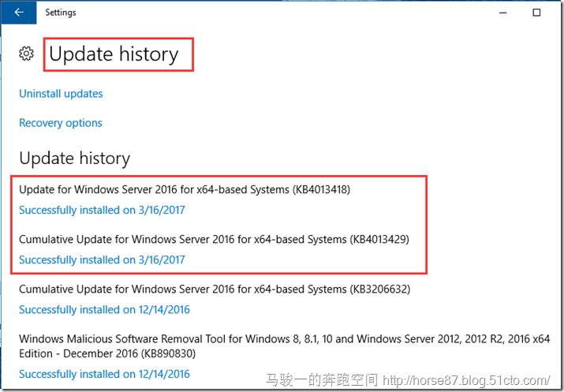
Task: Click the Update history section heading
Action: click(x=75, y=159)
